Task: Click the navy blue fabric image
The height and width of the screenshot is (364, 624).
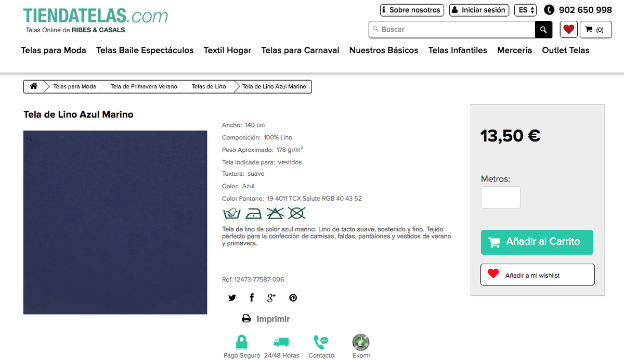Action: tap(115, 223)
